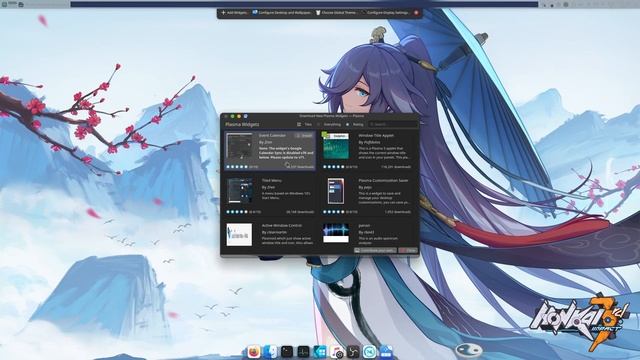This screenshot has width=640, height=360.
Task: Open Finder-style file manager in dock
Action: tap(270, 351)
